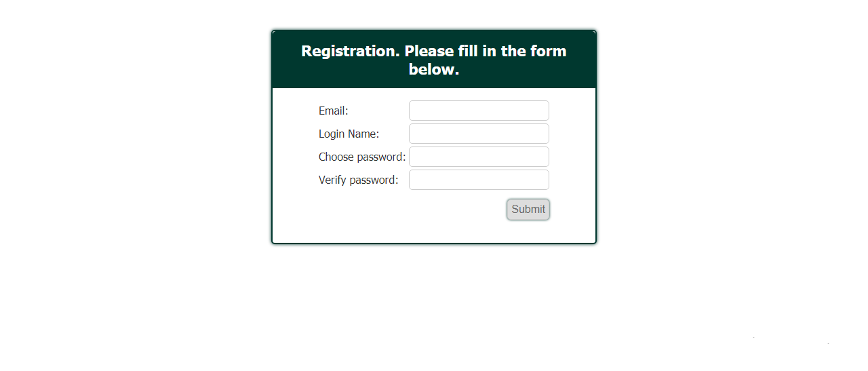Click the 'Choose password:' label
868x371 pixels.
coord(362,157)
